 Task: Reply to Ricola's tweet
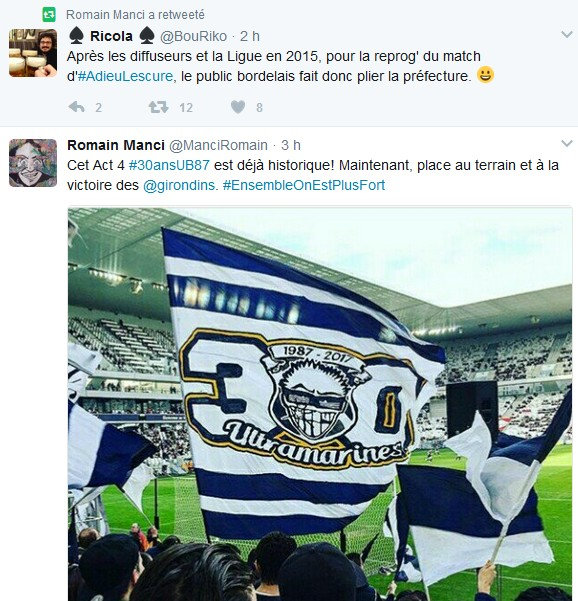coord(77,107)
